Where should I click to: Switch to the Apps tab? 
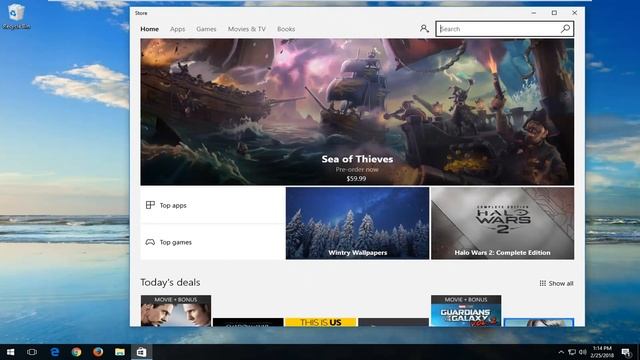(x=178, y=29)
